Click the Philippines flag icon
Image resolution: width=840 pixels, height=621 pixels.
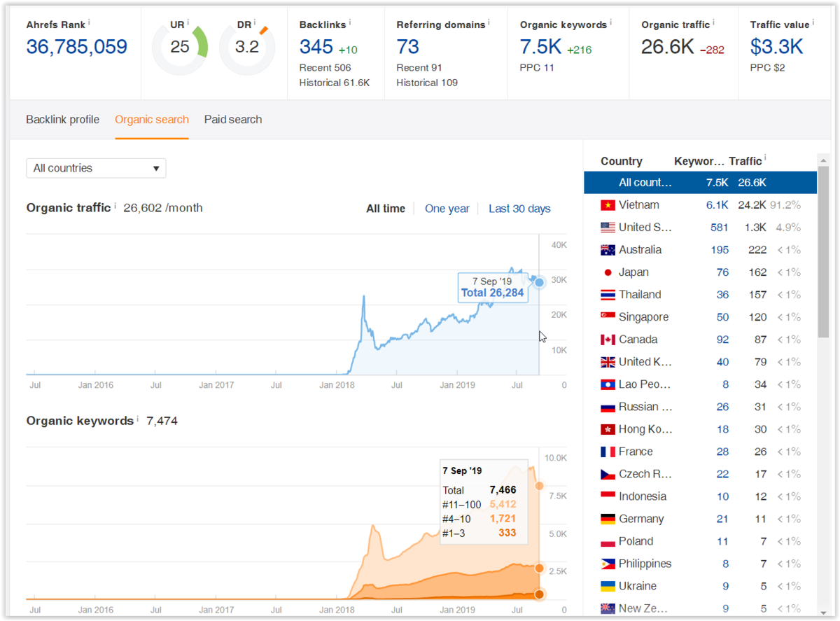(608, 564)
